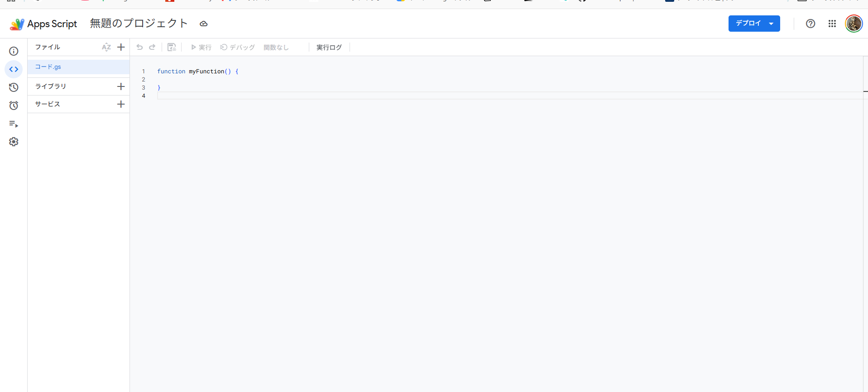Add a library with plus next to ライブラリ
The height and width of the screenshot is (392, 868).
tap(121, 86)
